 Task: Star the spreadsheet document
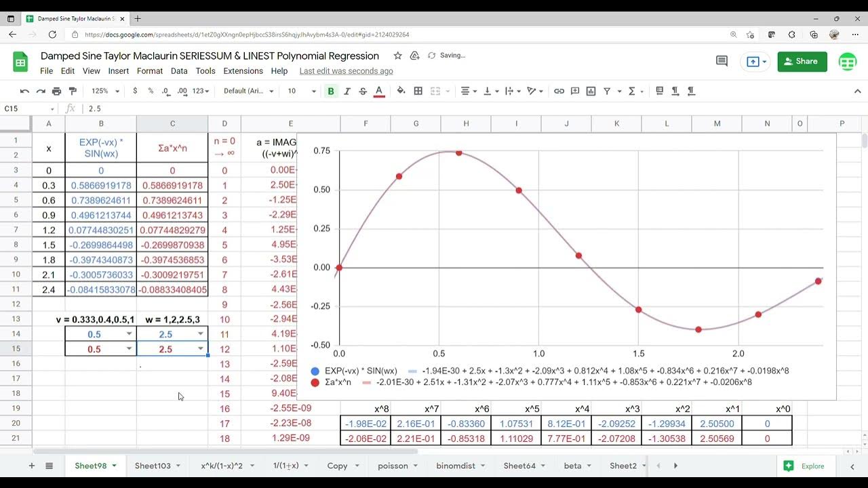(x=397, y=56)
